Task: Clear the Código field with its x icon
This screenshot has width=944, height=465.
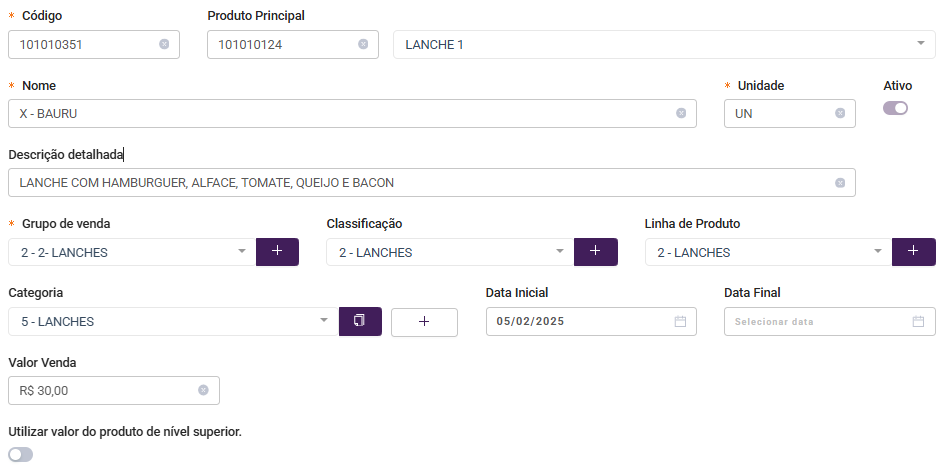Action: point(164,44)
